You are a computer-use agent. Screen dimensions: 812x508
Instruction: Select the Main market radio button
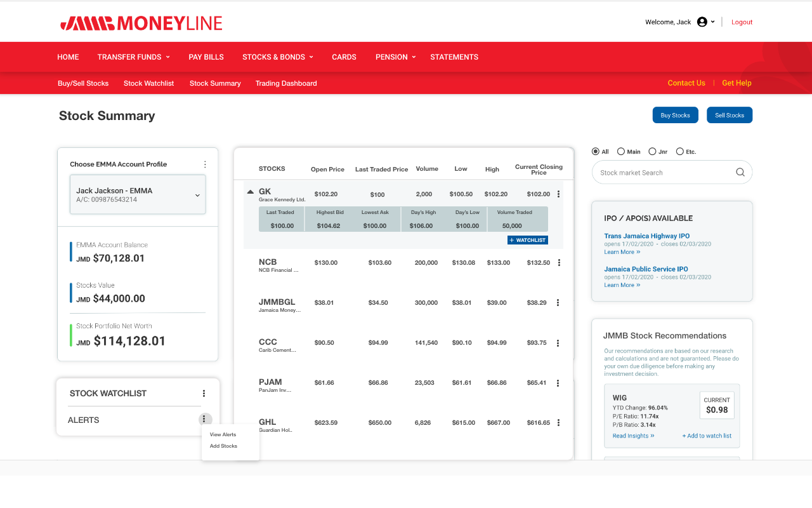621,152
